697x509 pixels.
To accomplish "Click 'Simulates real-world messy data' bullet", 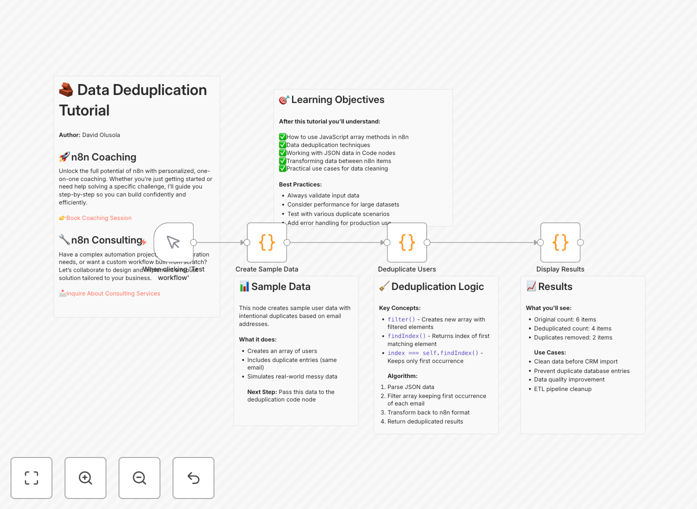I will coord(292,377).
